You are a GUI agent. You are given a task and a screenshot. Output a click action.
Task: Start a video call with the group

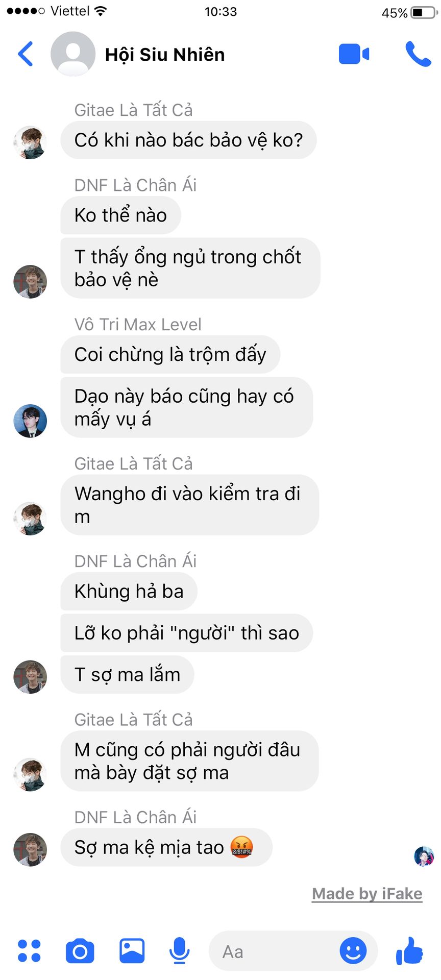354,54
